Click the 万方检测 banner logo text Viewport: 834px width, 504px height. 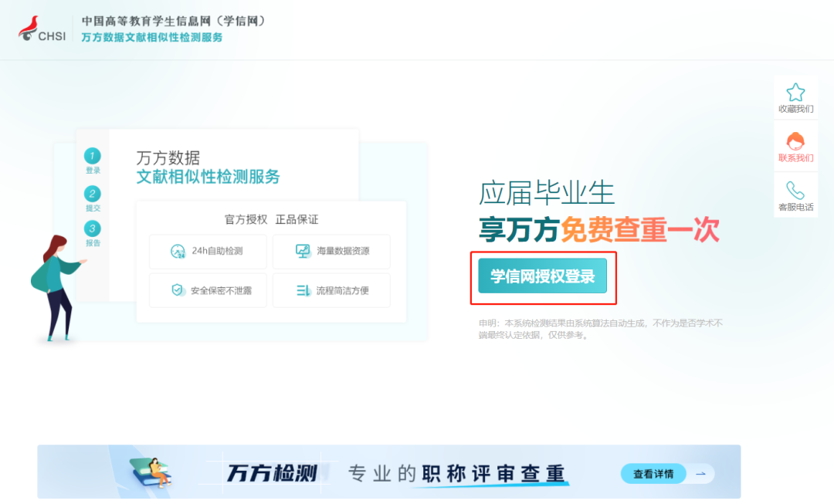click(272, 472)
